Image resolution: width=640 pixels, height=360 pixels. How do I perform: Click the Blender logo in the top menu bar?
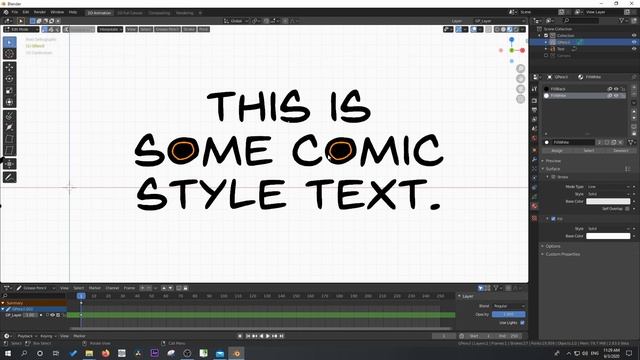click(x=6, y=12)
